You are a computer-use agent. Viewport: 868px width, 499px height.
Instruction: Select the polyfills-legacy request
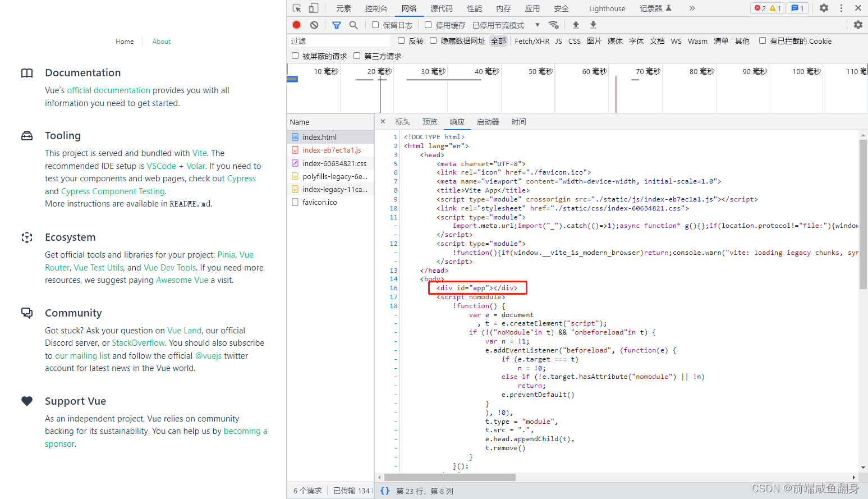[330, 176]
